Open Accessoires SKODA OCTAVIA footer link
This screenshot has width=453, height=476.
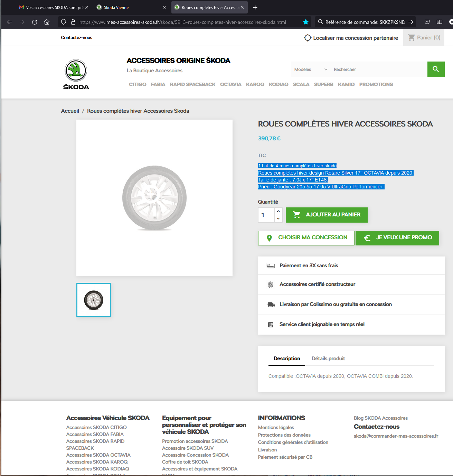pos(98,455)
